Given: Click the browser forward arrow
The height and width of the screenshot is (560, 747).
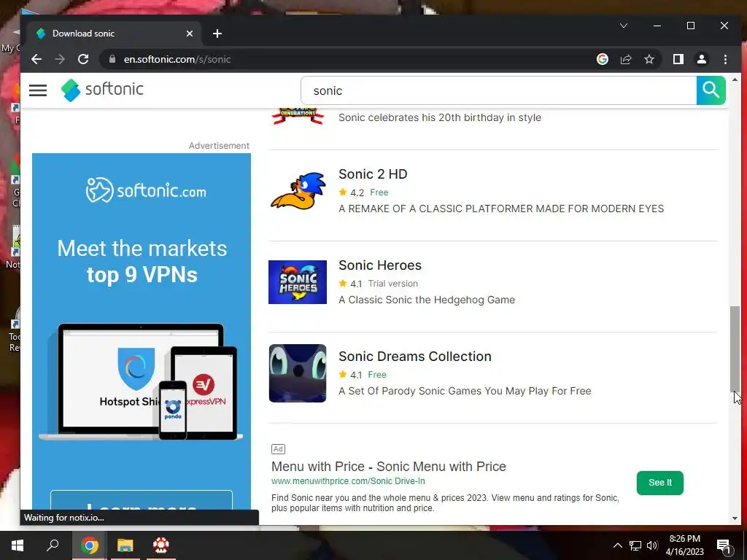Looking at the screenshot, I should tap(60, 59).
